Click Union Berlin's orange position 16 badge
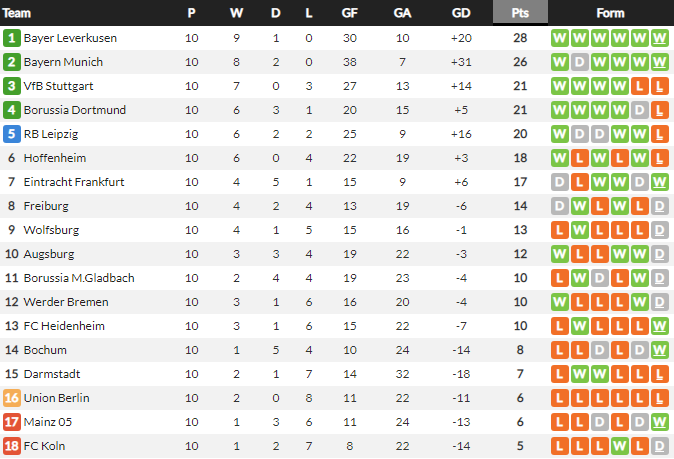Image resolution: width=674 pixels, height=459 pixels. pos(12,398)
